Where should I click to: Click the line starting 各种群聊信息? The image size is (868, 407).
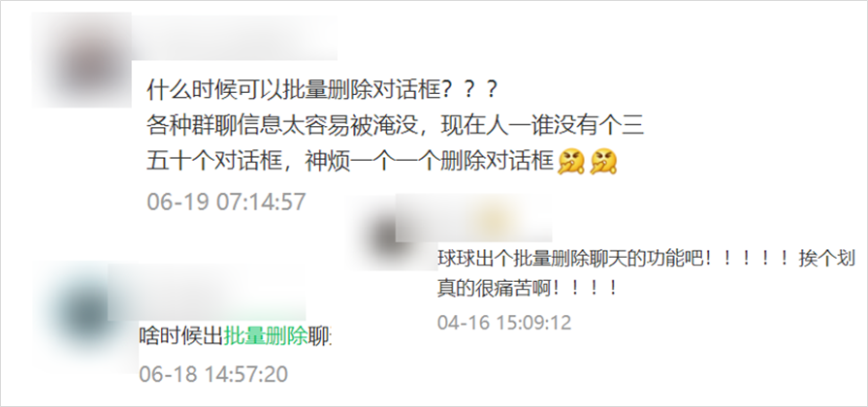point(396,127)
